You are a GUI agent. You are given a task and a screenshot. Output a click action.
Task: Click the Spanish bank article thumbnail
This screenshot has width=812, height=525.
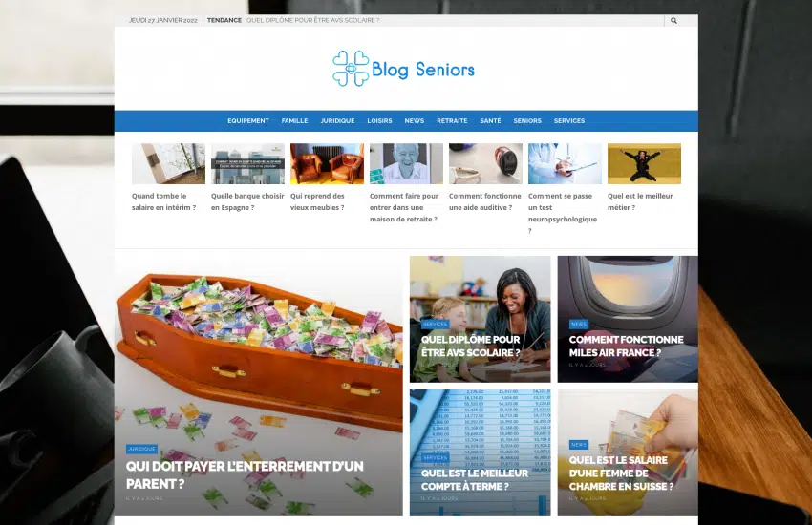(x=247, y=164)
